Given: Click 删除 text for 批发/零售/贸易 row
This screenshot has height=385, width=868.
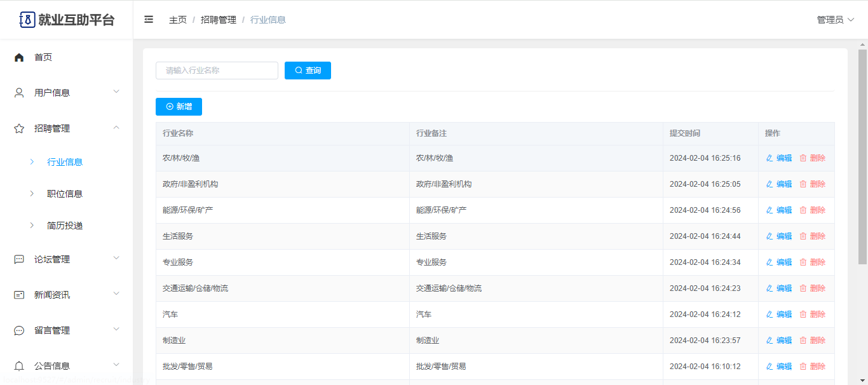Looking at the screenshot, I should coord(818,367).
